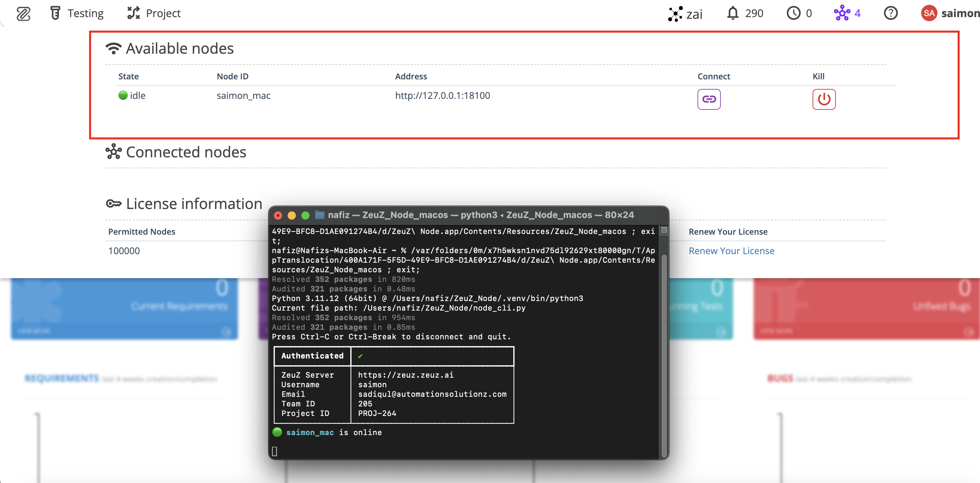Screen dimensions: 980x483
Task: Open notifications bell showing 290
Action: 745,13
